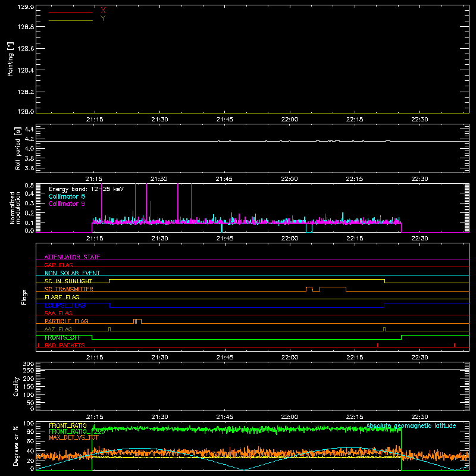
Task: Select the Energy band 12-25 keV label
Action: 86,189
